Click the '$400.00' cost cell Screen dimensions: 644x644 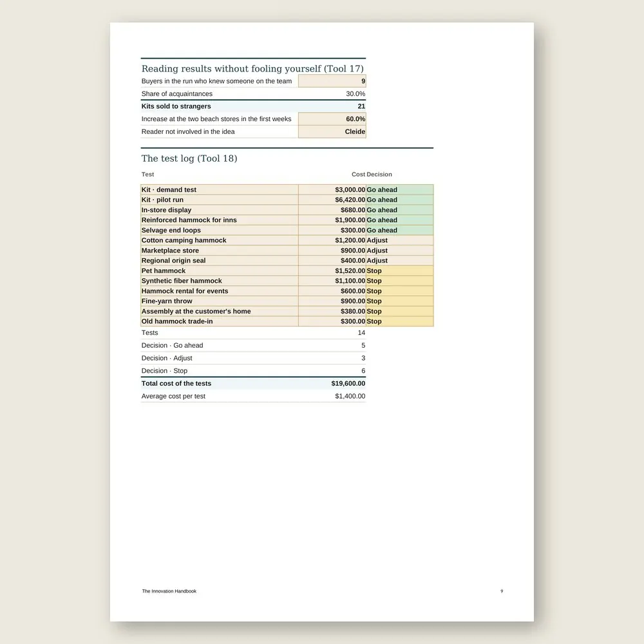332,260
